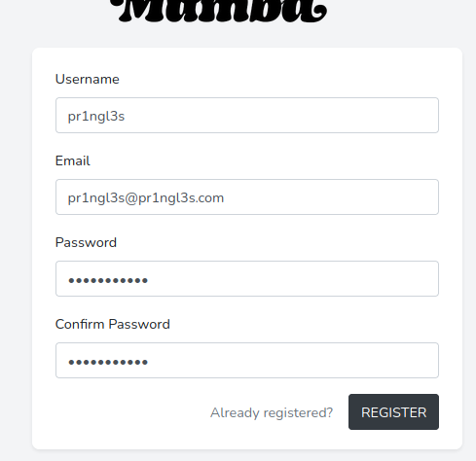Screen dimensions: 476x461
Task: Click the gray page background below the card
Action: click(x=238, y=455)
